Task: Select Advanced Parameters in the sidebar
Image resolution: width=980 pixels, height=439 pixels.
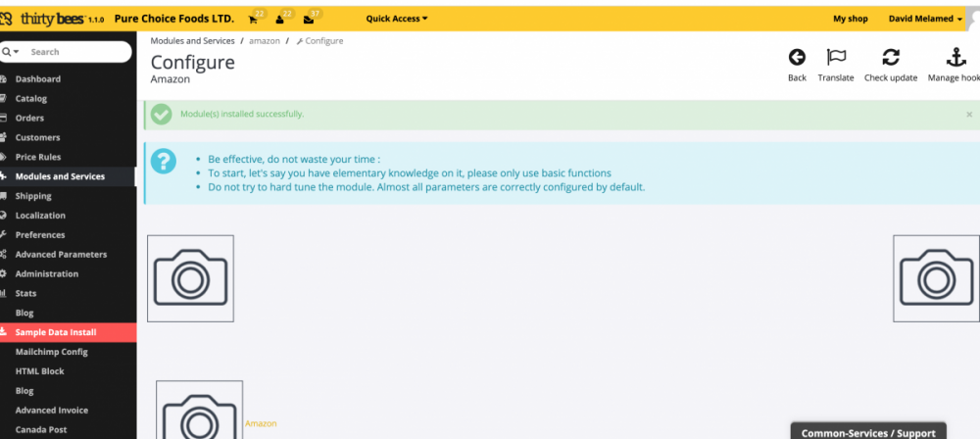Action: coord(61,254)
